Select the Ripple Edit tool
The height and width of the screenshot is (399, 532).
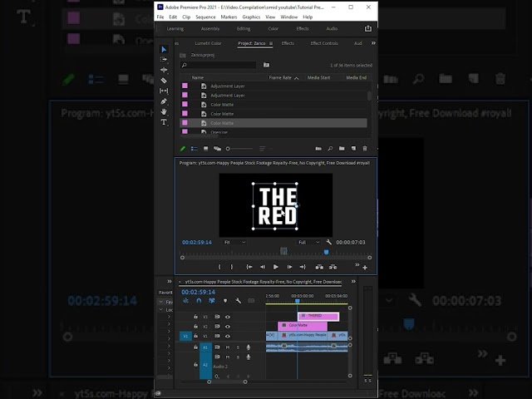coord(164,70)
